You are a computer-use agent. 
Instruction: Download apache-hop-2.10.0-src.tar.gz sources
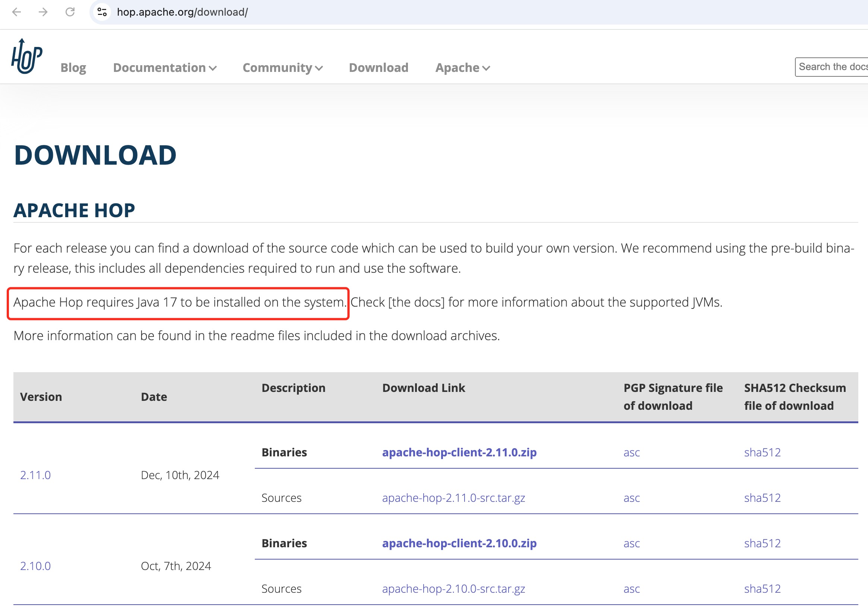(x=453, y=588)
